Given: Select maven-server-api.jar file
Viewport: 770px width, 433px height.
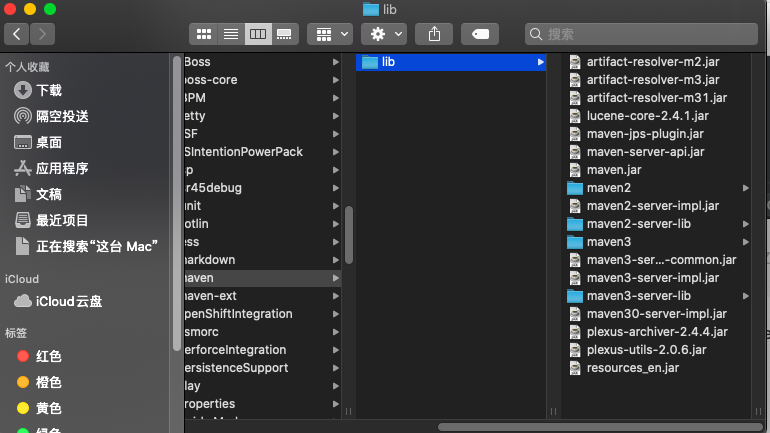Looking at the screenshot, I should 636,152.
